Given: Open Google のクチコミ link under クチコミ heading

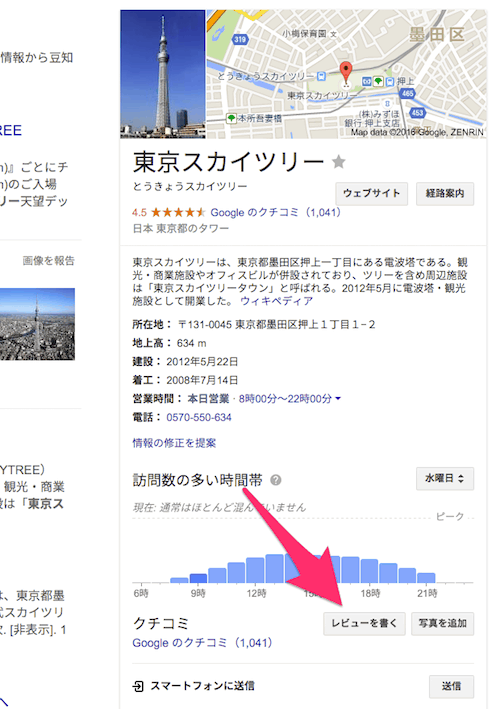Looking at the screenshot, I should 202,643.
